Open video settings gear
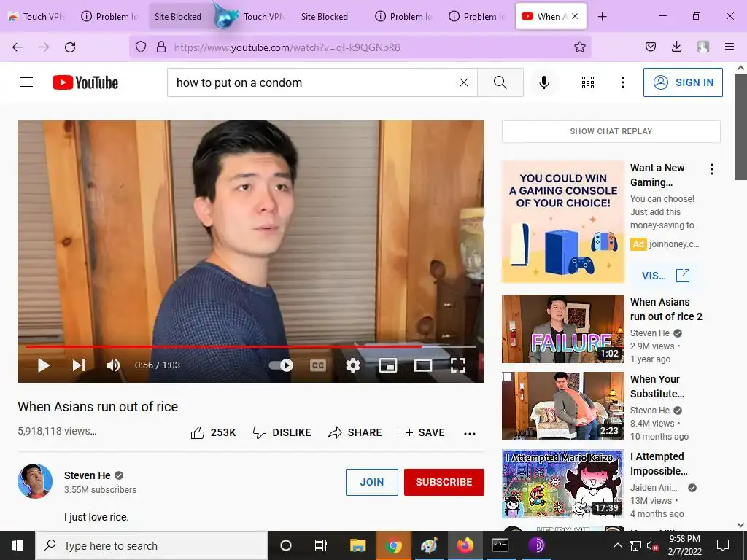The height and width of the screenshot is (560, 747). pyautogui.click(x=353, y=365)
